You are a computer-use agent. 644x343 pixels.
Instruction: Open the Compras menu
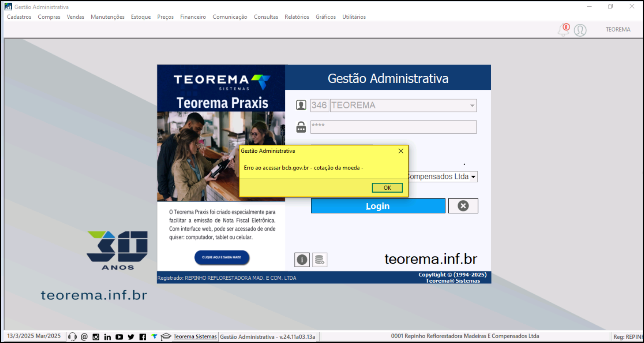(49, 17)
